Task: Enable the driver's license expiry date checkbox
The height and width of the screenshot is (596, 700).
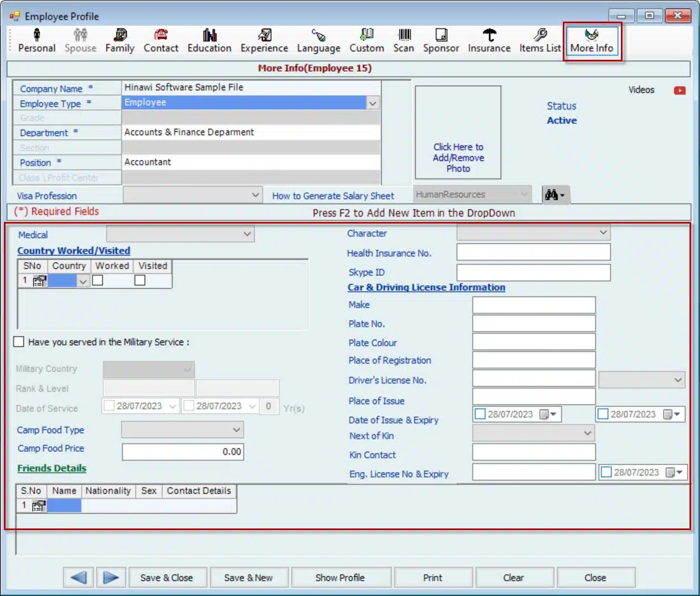Action: [603, 414]
